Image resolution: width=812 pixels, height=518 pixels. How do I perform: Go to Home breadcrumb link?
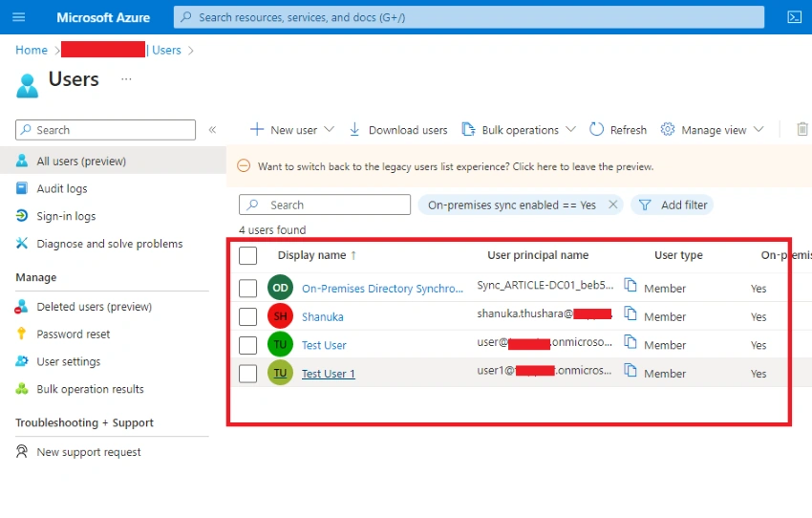[x=32, y=51]
